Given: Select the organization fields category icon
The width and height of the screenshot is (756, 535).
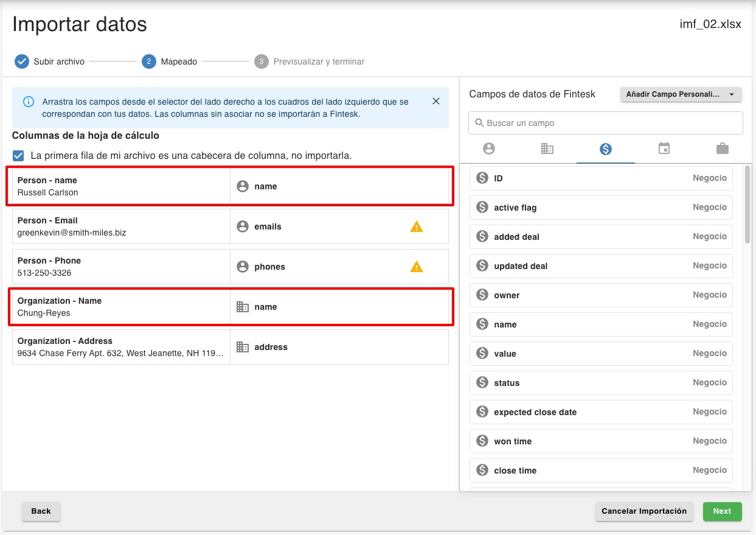Looking at the screenshot, I should tap(547, 149).
